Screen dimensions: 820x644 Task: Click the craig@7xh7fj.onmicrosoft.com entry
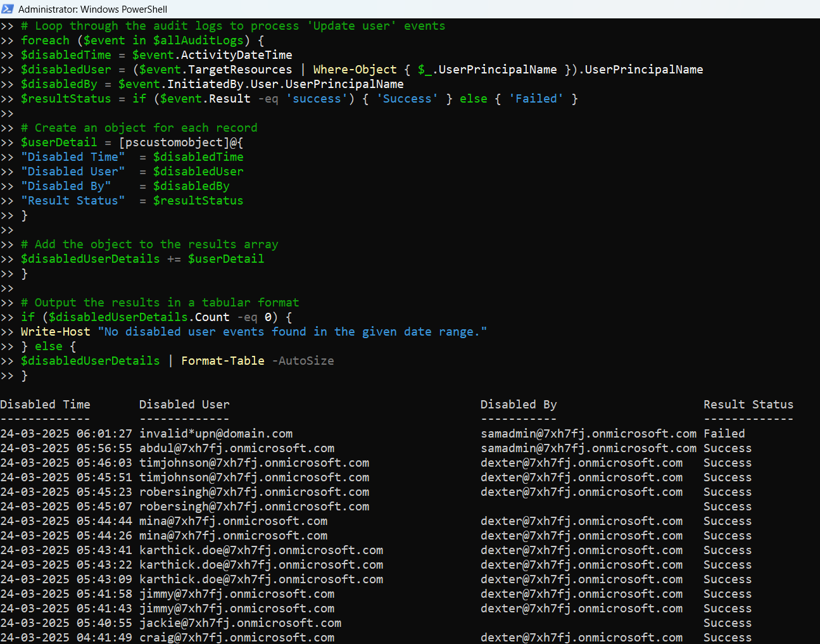coord(237,638)
